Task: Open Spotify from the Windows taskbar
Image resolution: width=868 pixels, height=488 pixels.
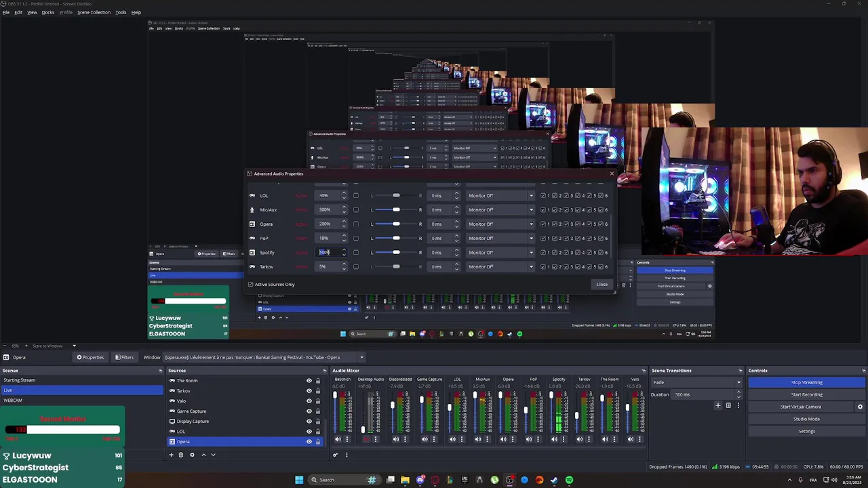Action: point(569,480)
